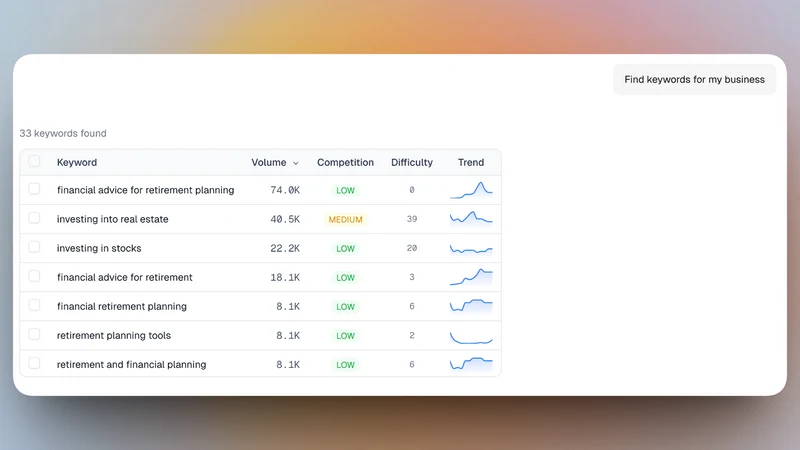Viewport: 800px width, 450px height.
Task: Toggle the select-all checkbox in table header
Action: [x=34, y=161]
